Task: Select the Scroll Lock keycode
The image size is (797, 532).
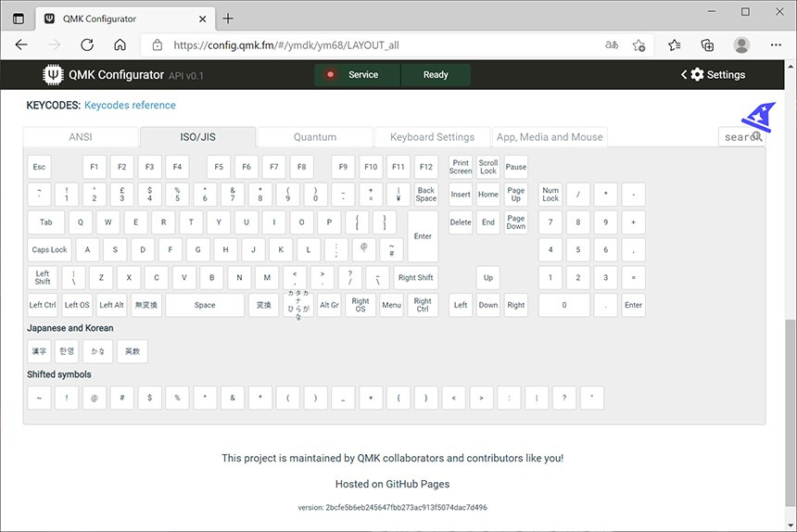Action: click(x=488, y=167)
